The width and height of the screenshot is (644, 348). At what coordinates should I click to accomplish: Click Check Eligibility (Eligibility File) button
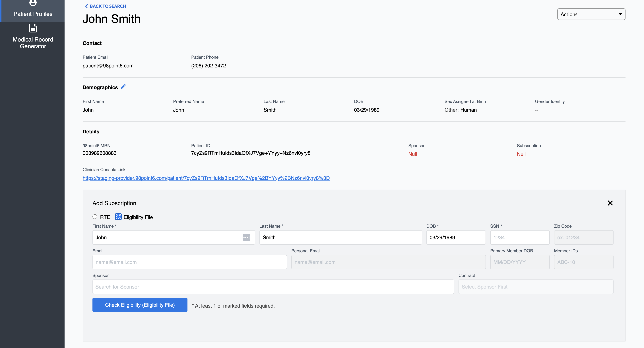pyautogui.click(x=140, y=305)
